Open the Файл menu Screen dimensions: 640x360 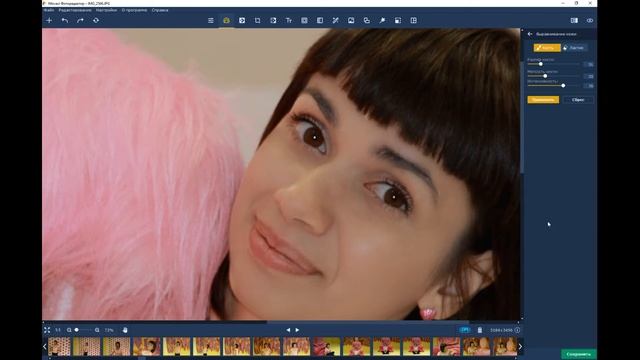[x=49, y=10]
